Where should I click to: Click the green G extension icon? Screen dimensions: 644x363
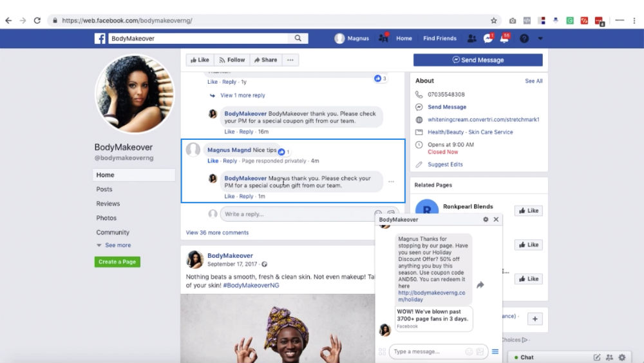coord(570,21)
